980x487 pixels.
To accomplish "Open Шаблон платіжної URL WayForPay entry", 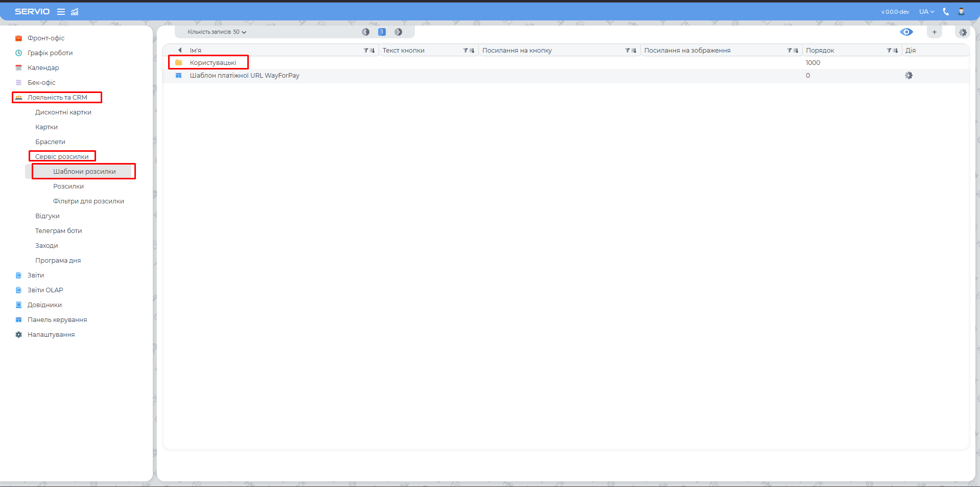I will click(244, 76).
